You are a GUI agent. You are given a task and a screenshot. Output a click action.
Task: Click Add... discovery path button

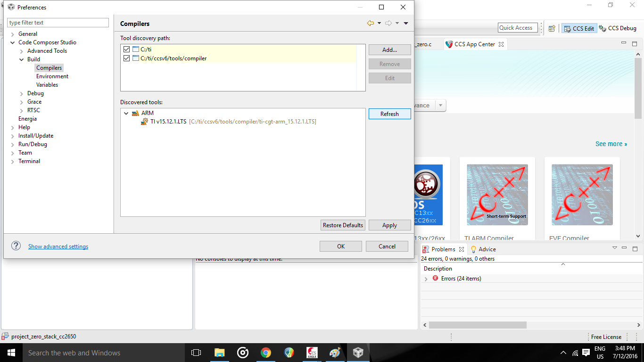point(390,49)
